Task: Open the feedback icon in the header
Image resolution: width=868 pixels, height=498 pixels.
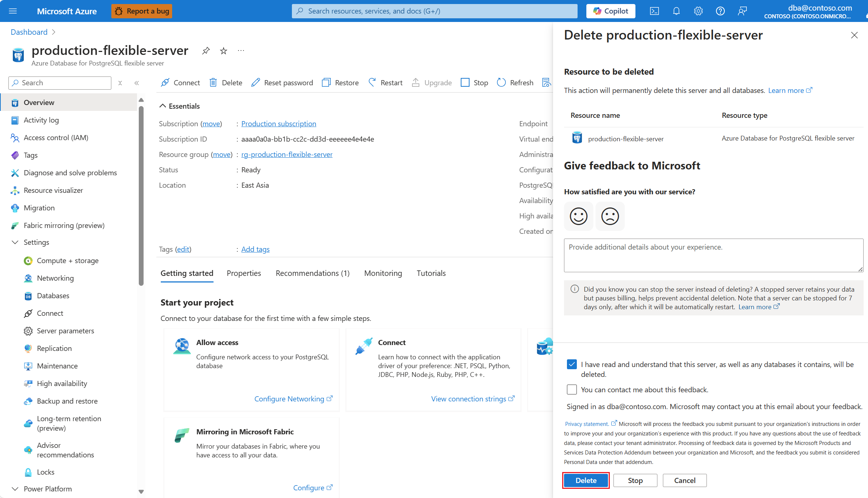Action: [742, 11]
